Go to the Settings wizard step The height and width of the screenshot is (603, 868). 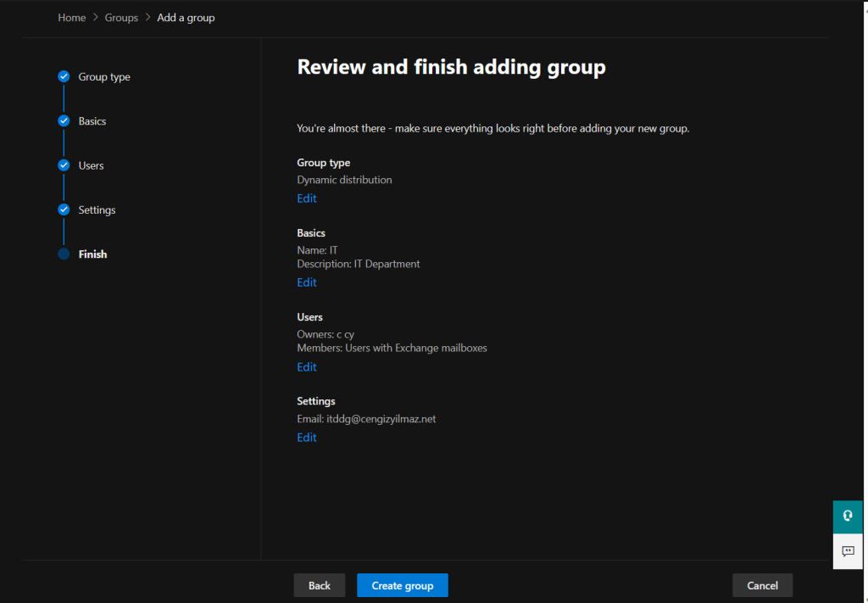pos(97,209)
